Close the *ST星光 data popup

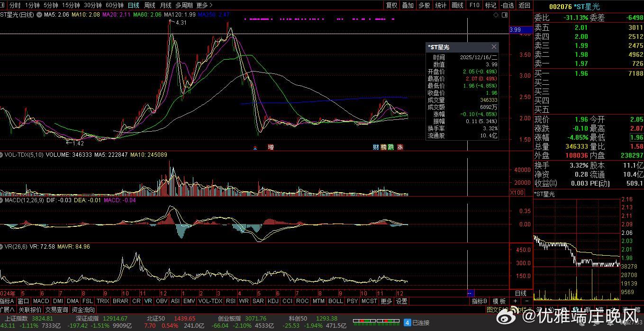tap(494, 47)
